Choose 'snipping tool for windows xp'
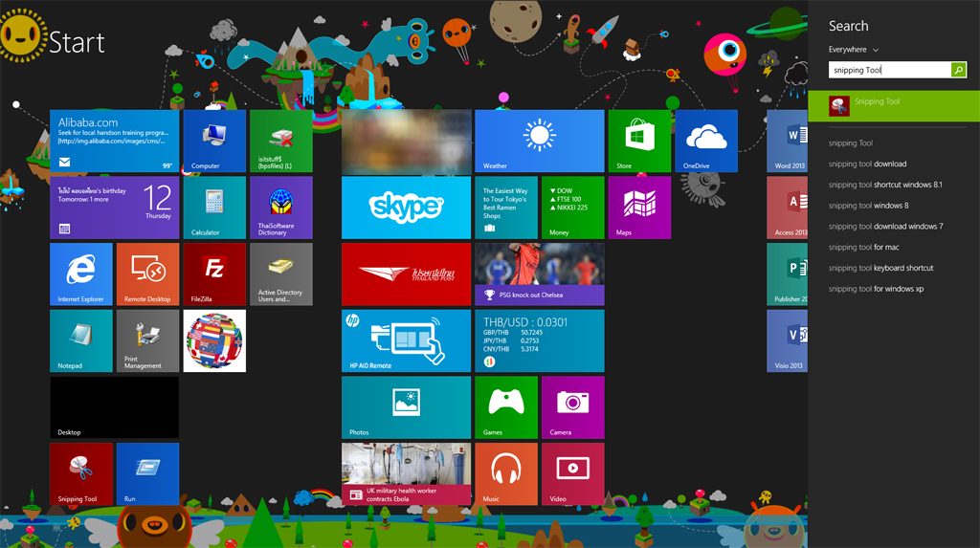 coord(877,289)
